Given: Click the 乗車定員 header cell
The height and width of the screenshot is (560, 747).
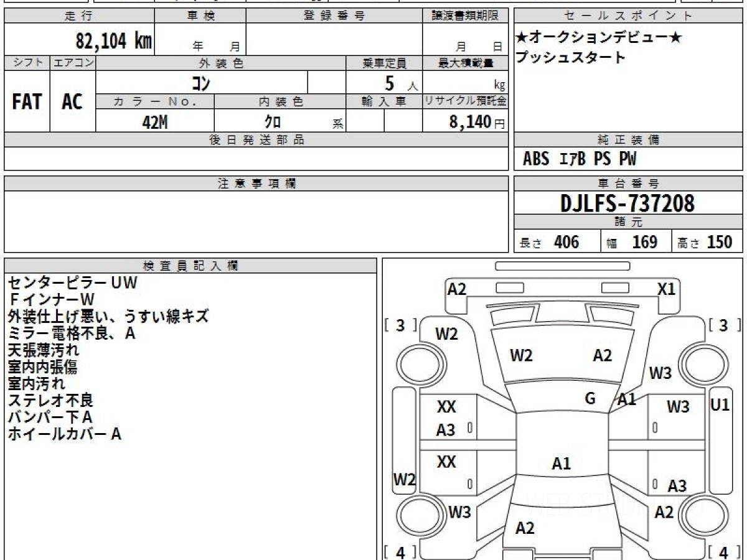Looking at the screenshot, I should pyautogui.click(x=384, y=63).
